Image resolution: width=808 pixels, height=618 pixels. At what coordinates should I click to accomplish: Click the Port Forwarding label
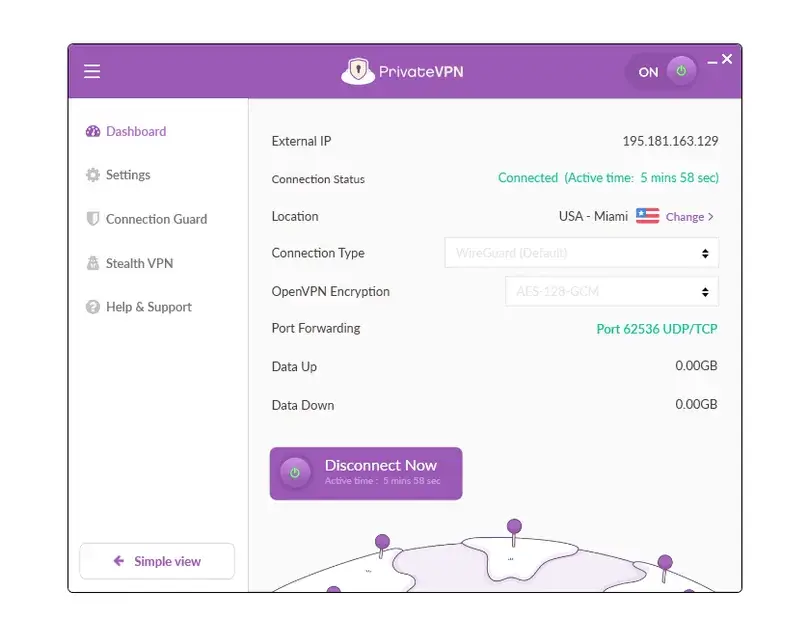tap(316, 328)
